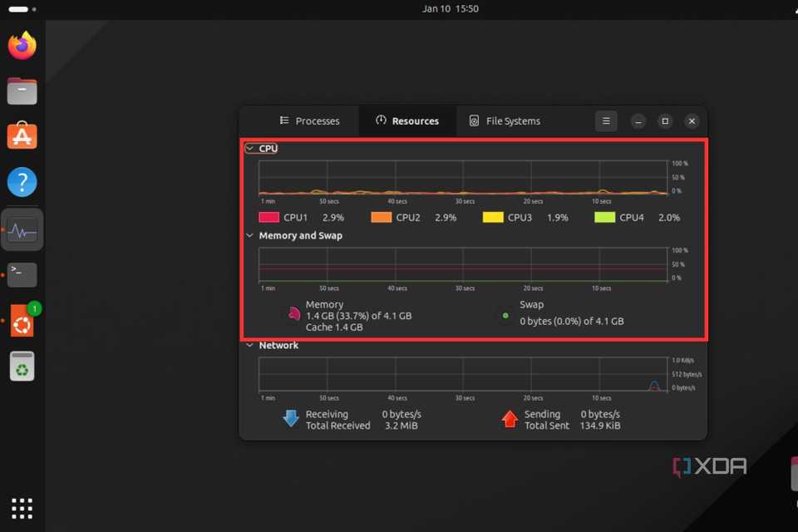Select the System Monitor dock icon
The image size is (798, 532).
(x=22, y=229)
